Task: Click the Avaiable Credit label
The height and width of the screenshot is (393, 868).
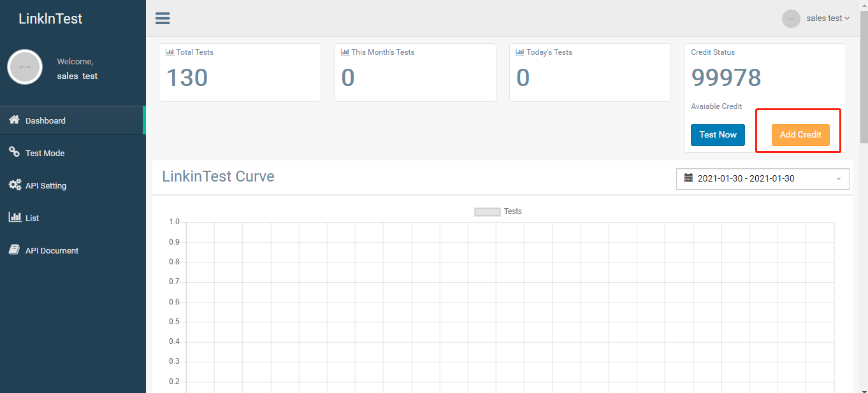Action: 716,106
